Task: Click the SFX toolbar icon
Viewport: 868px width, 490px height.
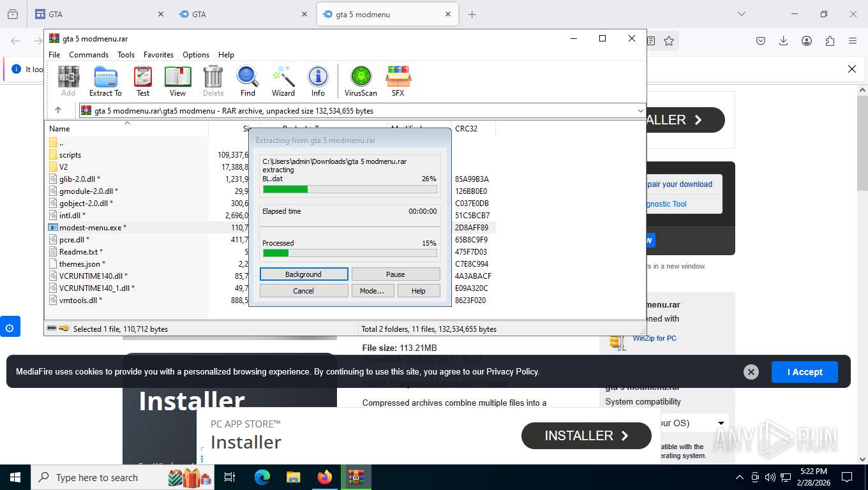Action: coord(398,81)
